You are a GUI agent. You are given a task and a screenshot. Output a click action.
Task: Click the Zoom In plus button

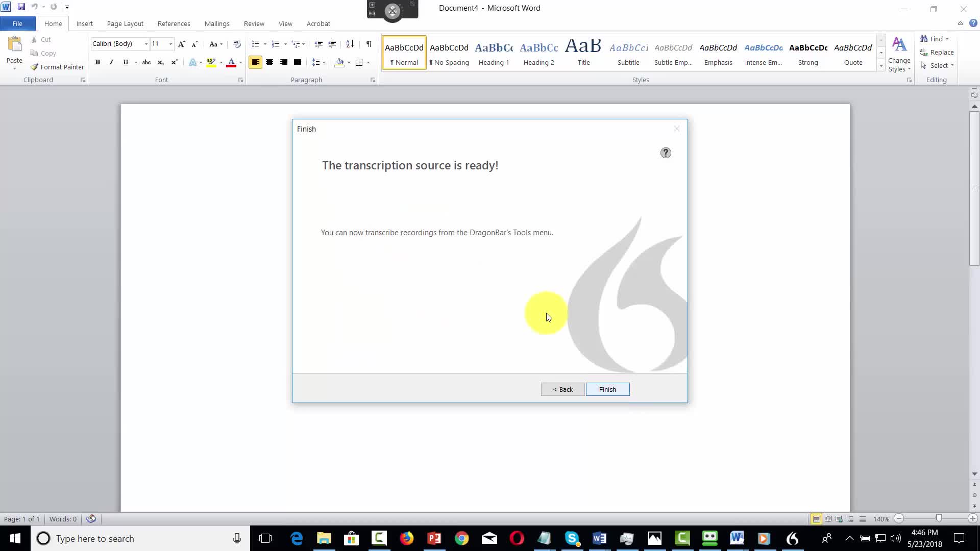(972, 518)
